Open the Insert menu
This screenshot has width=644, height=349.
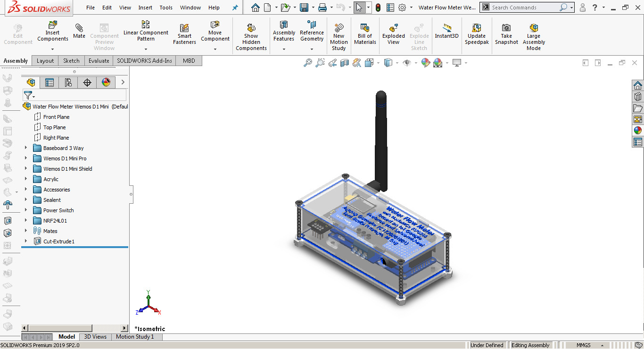click(145, 8)
